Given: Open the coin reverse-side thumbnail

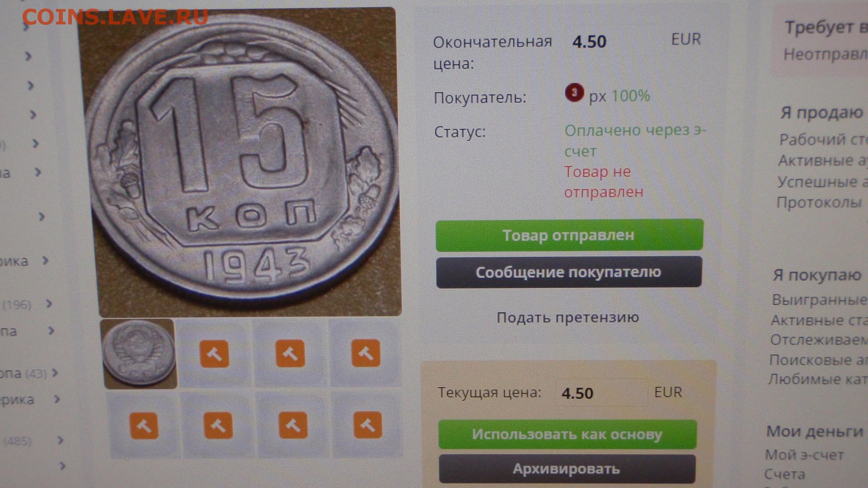Looking at the screenshot, I should 139,354.
